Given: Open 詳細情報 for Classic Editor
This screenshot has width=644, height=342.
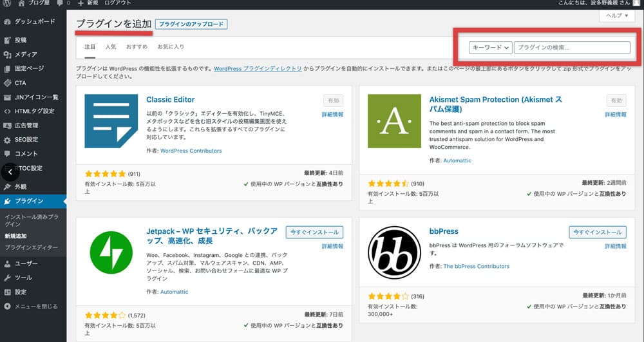Looking at the screenshot, I should tap(332, 115).
